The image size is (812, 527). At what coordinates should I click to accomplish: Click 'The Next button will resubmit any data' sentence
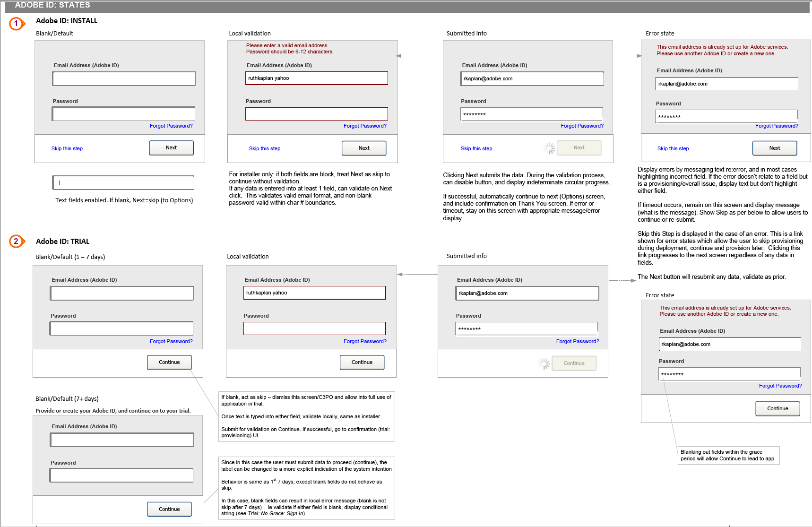pos(712,277)
